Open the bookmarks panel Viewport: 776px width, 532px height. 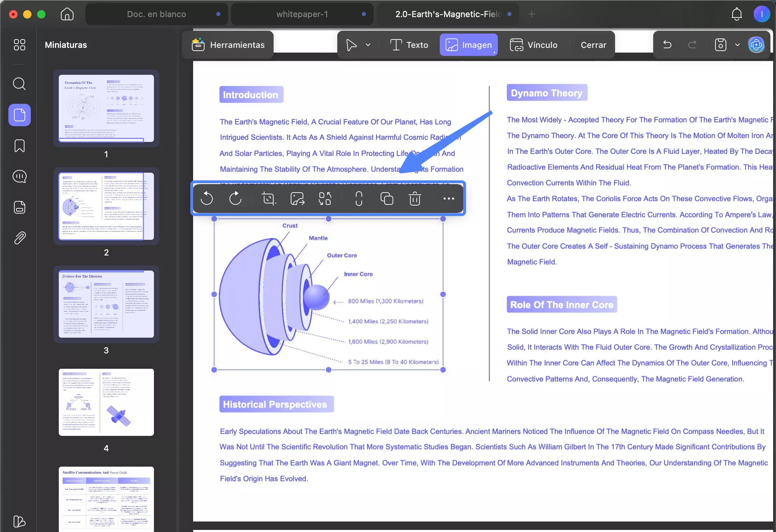(20, 146)
